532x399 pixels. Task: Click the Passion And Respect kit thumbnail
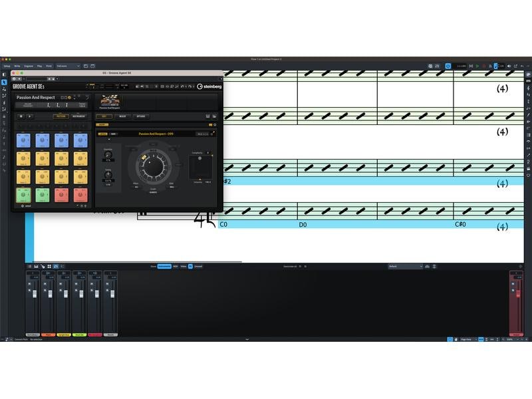[110, 102]
